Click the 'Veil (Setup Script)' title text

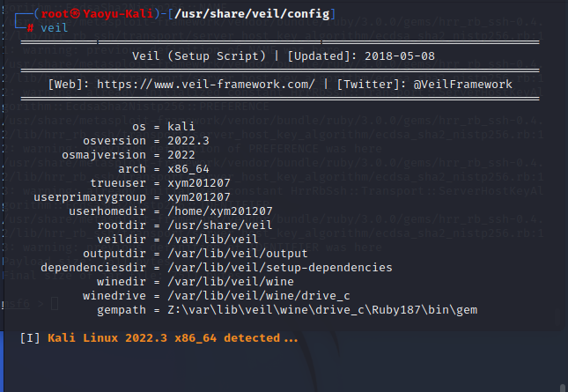coord(198,56)
